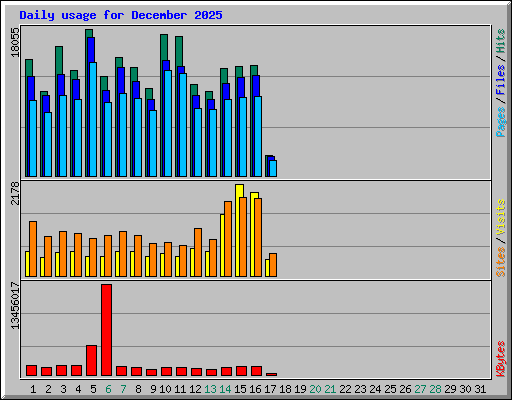Viewport: 512px width, 400px height.
Task: Click the green day 21 x-axis label
Action: [330, 389]
